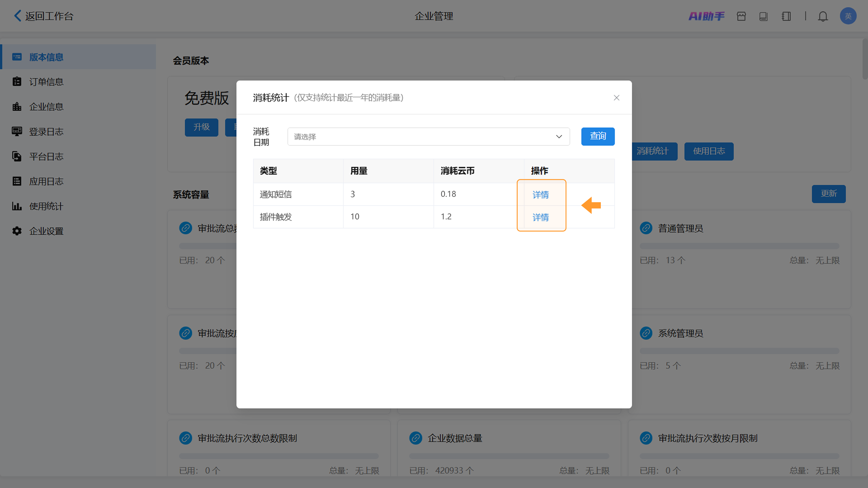Screen dimensions: 868x488
Task: Click the link icon beside 企业数据总量
Action: 415,438
